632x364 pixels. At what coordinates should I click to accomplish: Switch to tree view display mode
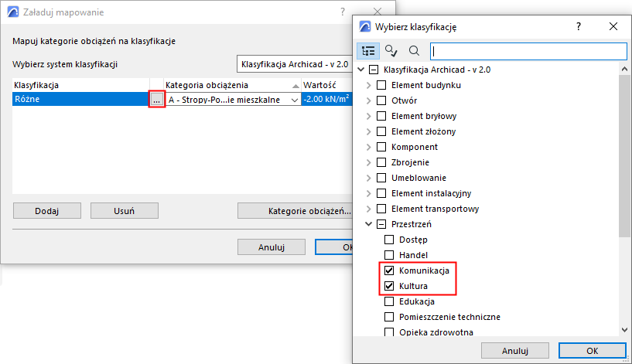(x=368, y=51)
